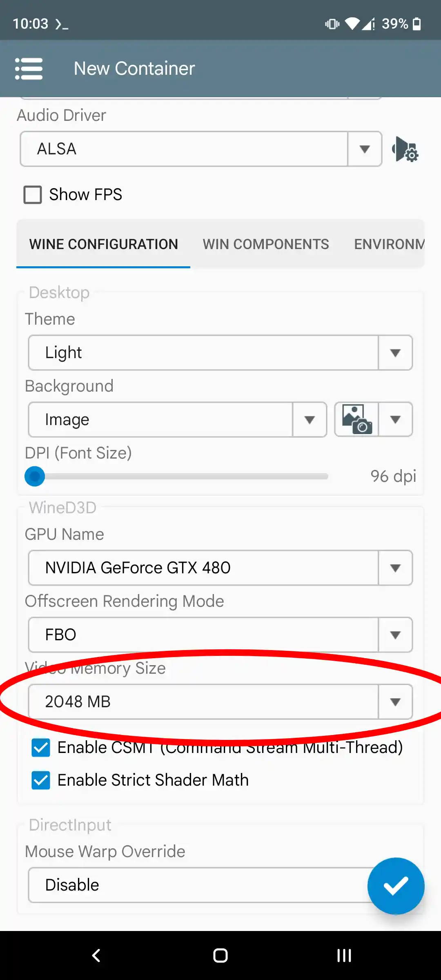
Task: Click the DPI font size slider handle
Action: point(35,476)
